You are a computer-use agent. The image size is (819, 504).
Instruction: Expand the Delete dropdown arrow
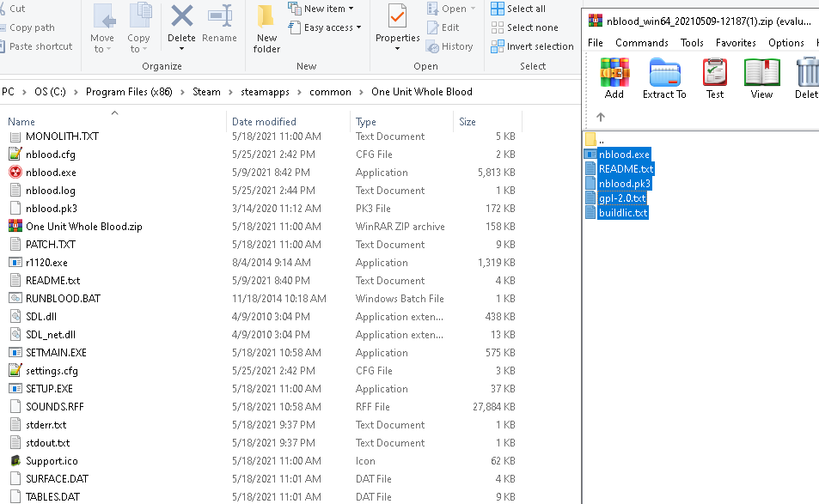(x=182, y=49)
